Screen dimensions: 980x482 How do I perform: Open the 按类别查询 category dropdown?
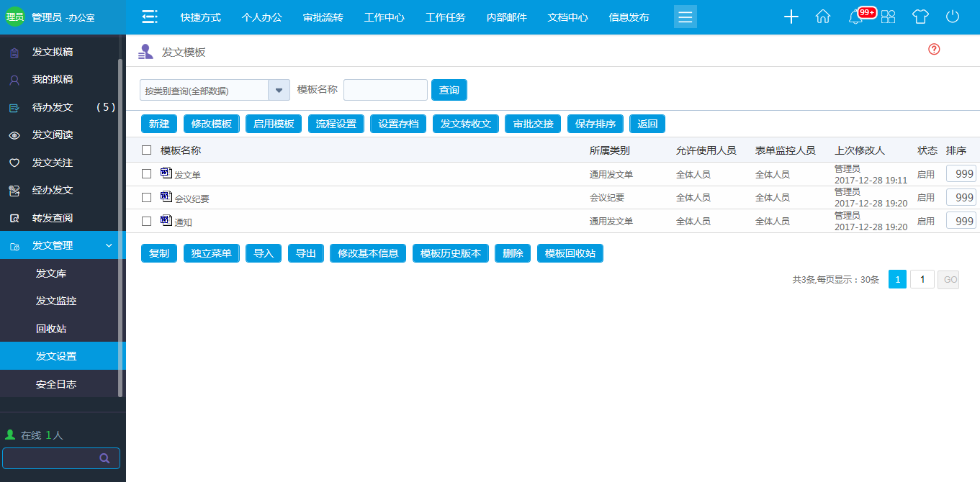pyautogui.click(x=279, y=90)
